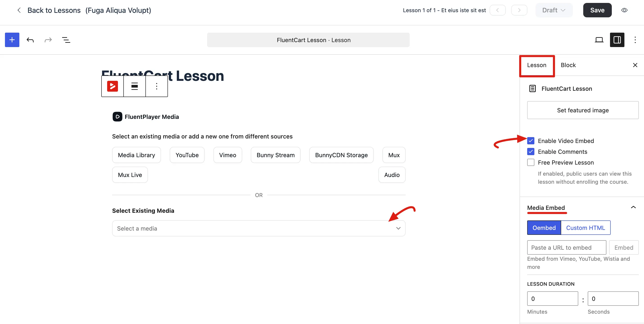This screenshot has width=644, height=324.
Task: Switch to the Block sidebar tab
Action: point(568,65)
